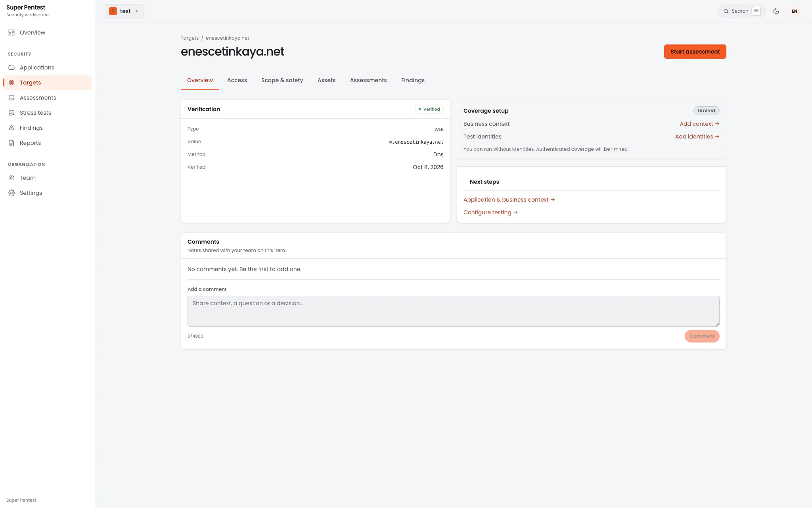This screenshot has width=812, height=508.
Task: Click the Targets bullseye icon
Action: 11,83
